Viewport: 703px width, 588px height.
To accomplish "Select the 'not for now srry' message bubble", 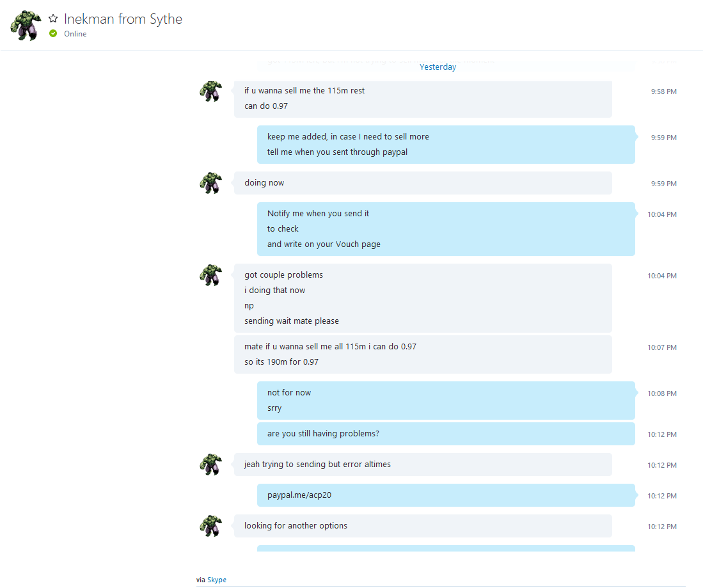I will pos(446,401).
